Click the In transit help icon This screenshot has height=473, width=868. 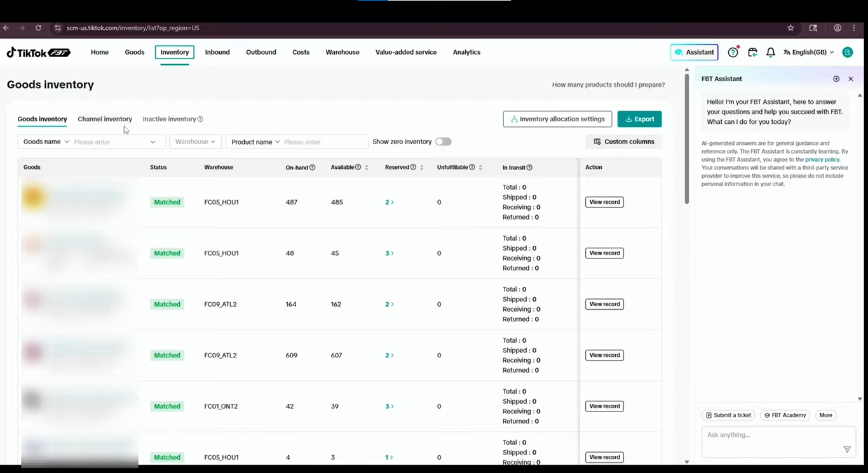[529, 168]
